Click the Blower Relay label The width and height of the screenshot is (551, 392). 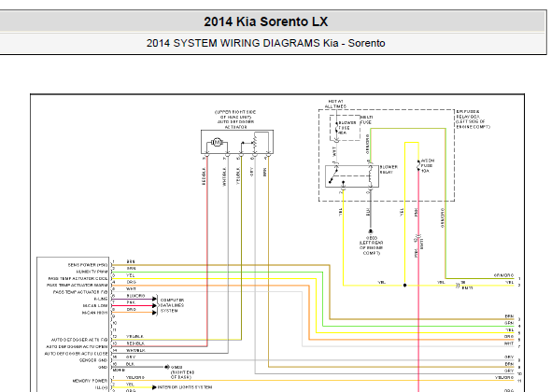point(389,170)
